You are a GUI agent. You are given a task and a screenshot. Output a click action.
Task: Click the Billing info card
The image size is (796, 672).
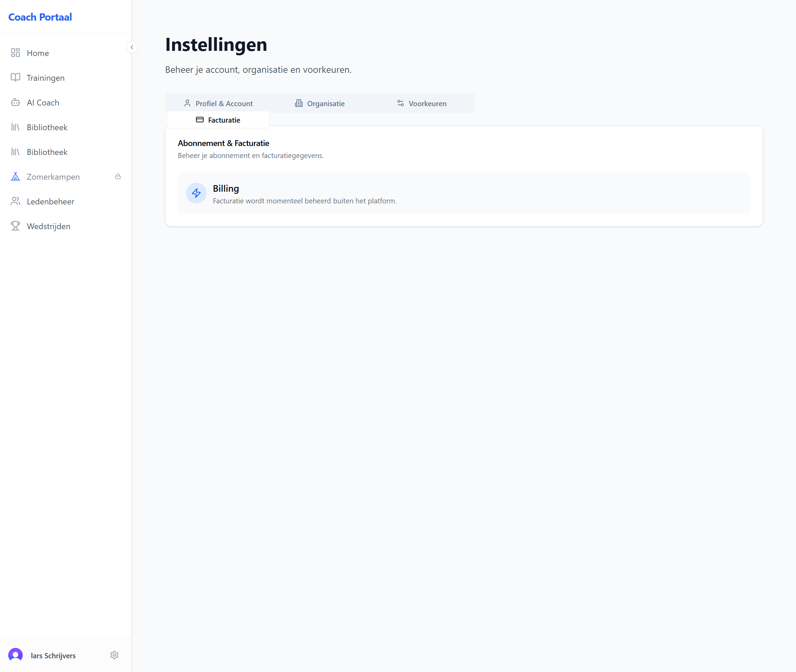464,193
